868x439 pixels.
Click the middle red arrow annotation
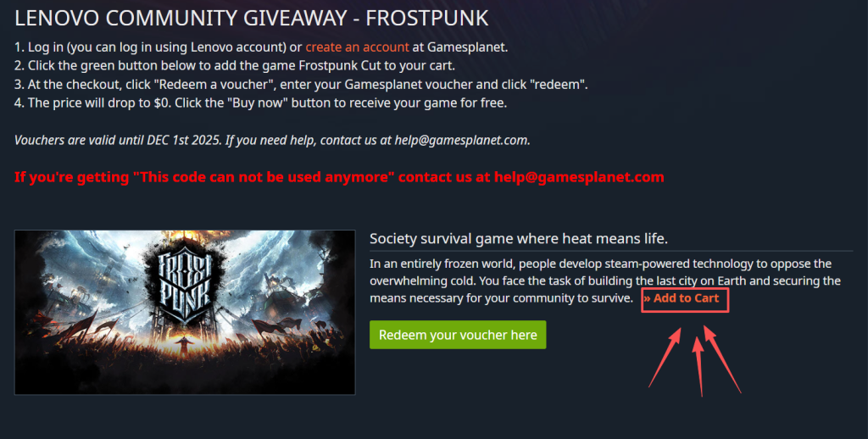tap(699, 366)
